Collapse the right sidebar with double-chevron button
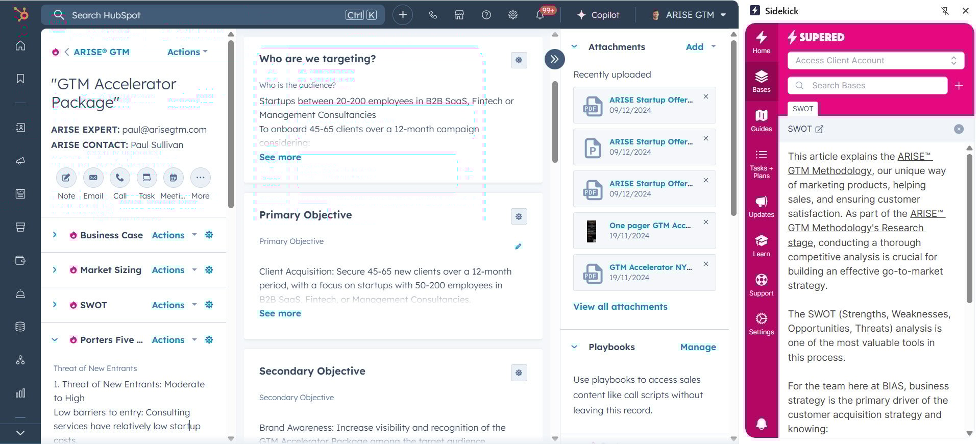Image resolution: width=980 pixels, height=444 pixels. coord(555,59)
